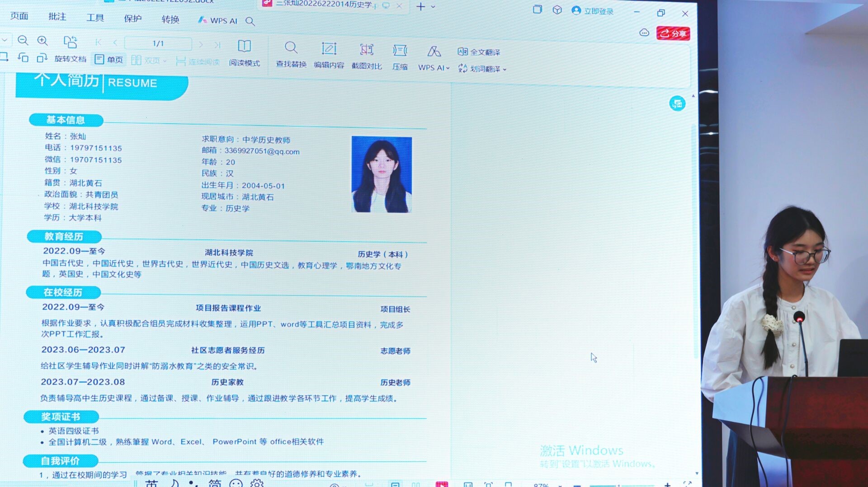
Task: Toggle 单页 single page view
Action: coord(109,59)
